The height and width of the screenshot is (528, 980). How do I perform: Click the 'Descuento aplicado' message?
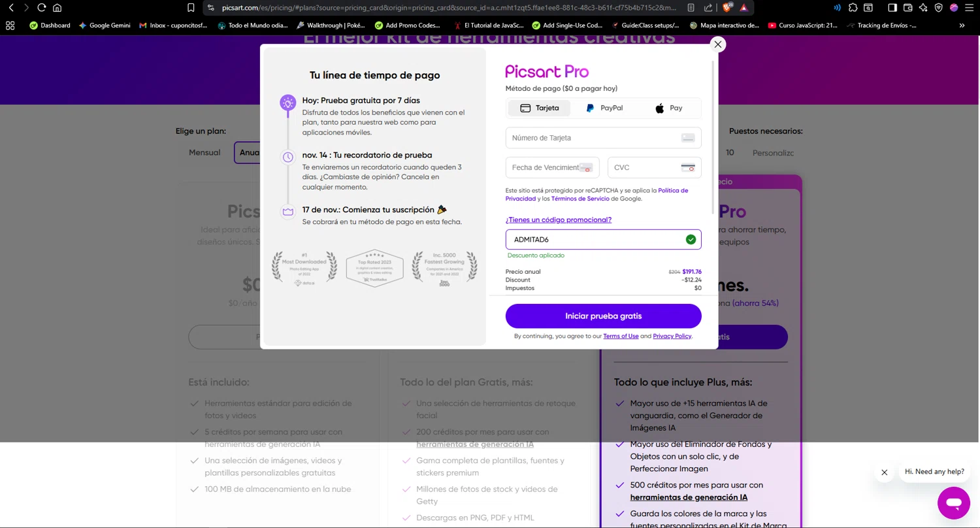click(536, 256)
